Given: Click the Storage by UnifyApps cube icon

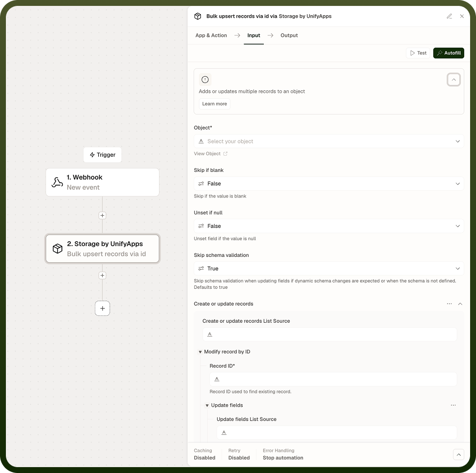Looking at the screenshot, I should (x=57, y=249).
